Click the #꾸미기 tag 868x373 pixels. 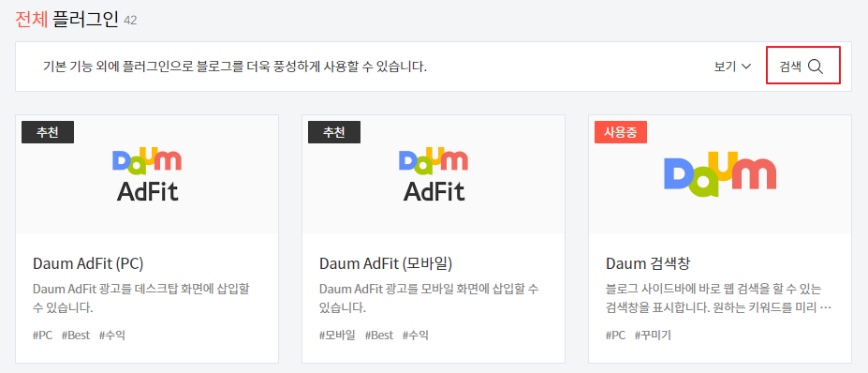[653, 336]
